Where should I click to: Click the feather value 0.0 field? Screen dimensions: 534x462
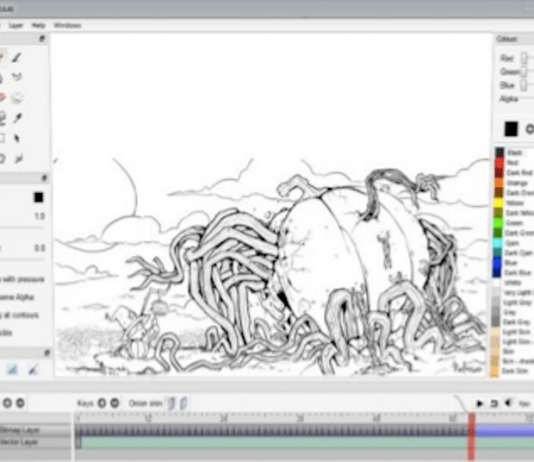[x=39, y=248]
